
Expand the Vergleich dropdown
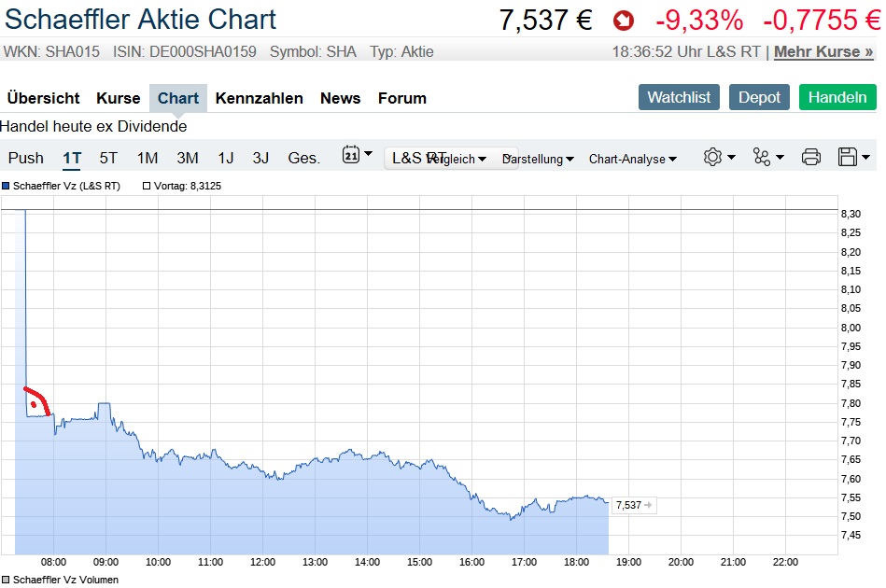[457, 159]
